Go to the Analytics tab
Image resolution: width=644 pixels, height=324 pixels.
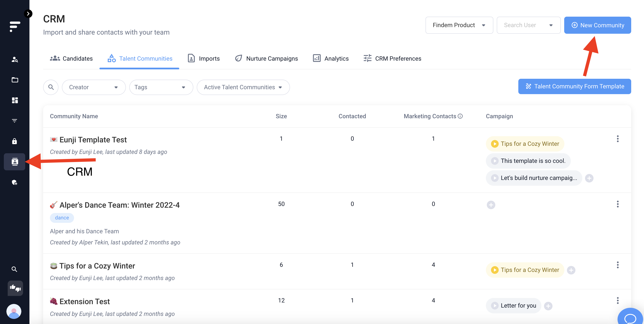[331, 58]
